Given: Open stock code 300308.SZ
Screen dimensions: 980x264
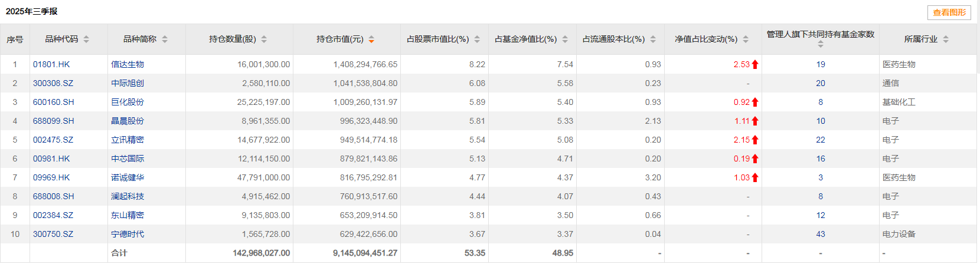Looking at the screenshot, I should (x=53, y=83).
